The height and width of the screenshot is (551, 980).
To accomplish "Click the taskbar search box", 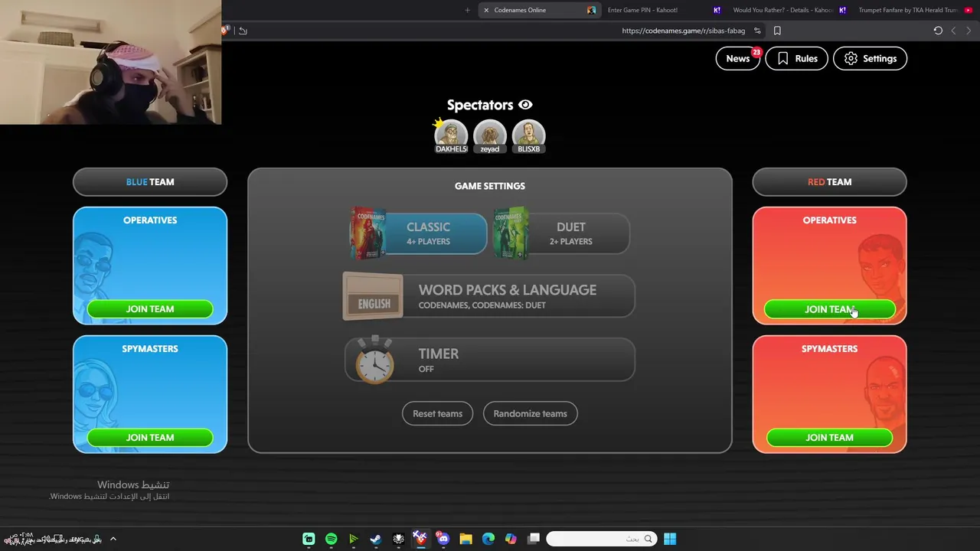I will [x=601, y=539].
